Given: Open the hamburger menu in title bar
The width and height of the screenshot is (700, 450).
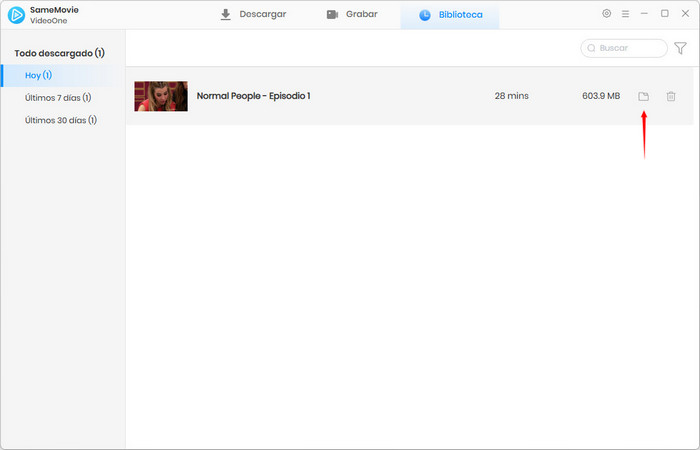Looking at the screenshot, I should pyautogui.click(x=625, y=14).
